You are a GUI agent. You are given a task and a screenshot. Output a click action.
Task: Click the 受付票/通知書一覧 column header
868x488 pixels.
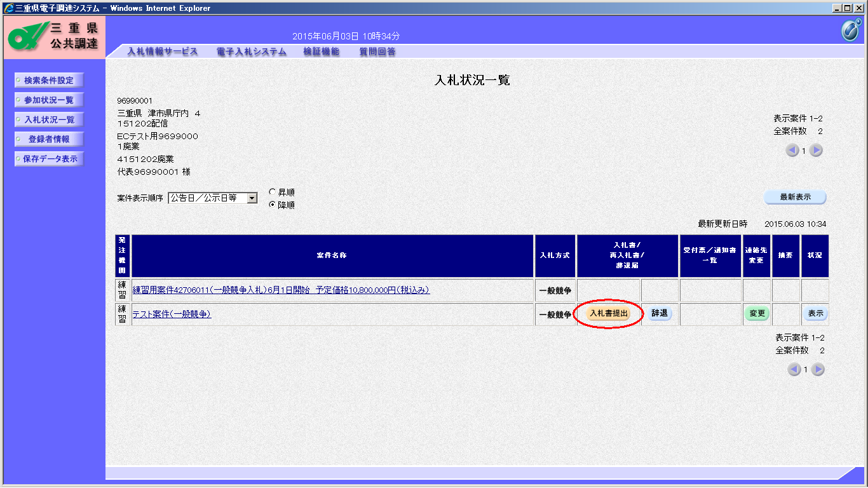710,255
